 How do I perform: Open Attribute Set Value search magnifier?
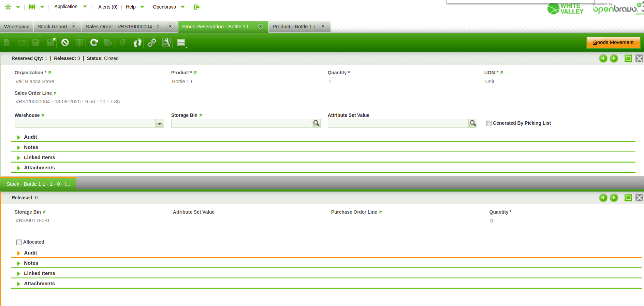pos(473,123)
